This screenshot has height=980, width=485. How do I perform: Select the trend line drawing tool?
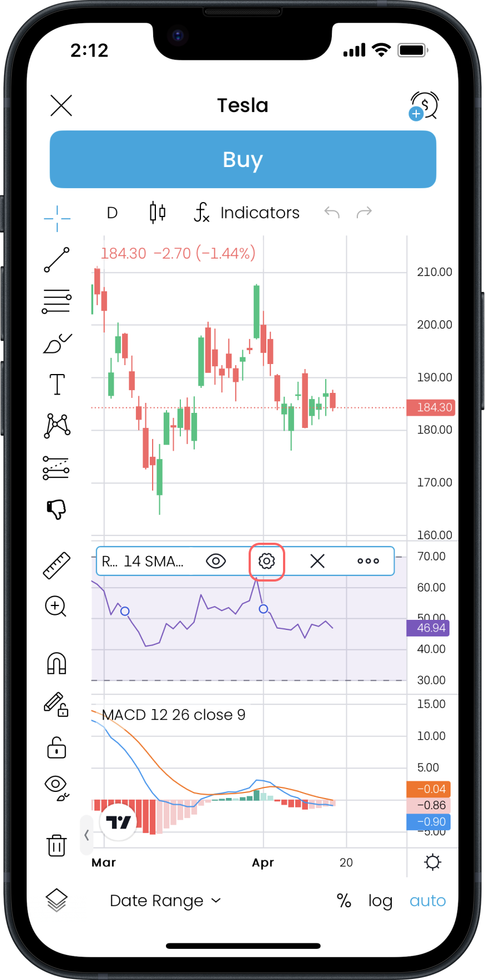57,260
